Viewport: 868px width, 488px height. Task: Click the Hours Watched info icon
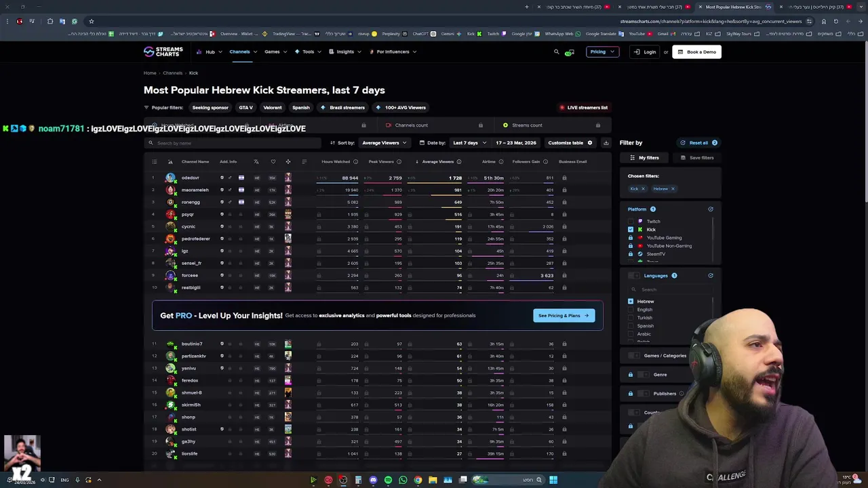point(355,161)
